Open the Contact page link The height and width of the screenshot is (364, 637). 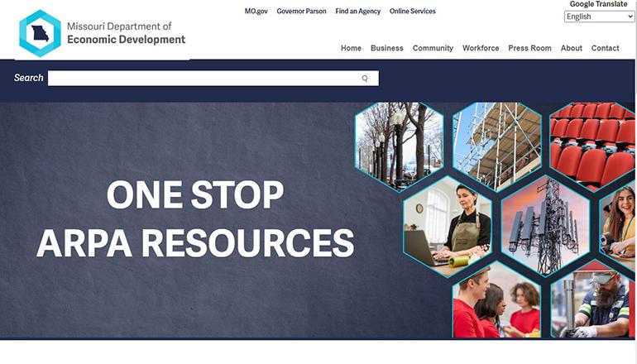pyautogui.click(x=605, y=48)
